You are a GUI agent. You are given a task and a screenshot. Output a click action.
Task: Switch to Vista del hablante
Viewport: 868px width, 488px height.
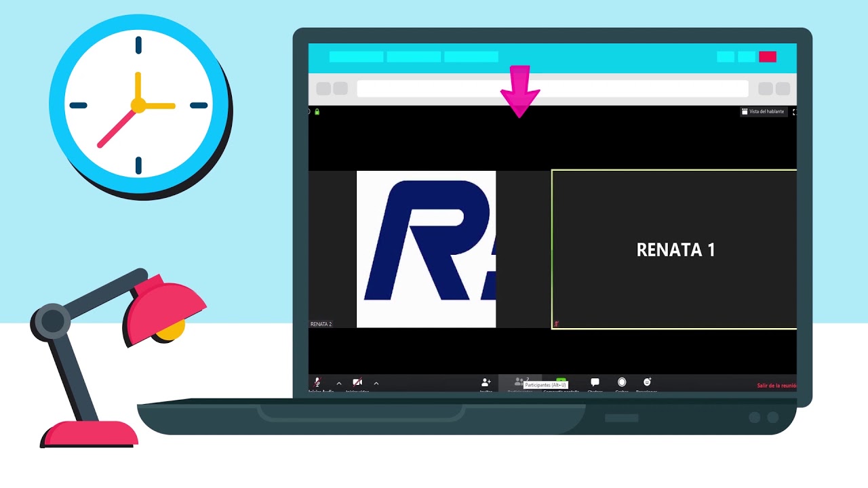point(763,112)
